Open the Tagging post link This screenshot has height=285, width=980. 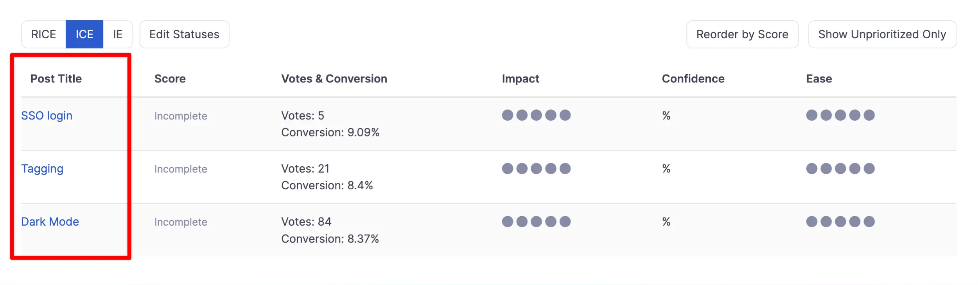pos(42,169)
